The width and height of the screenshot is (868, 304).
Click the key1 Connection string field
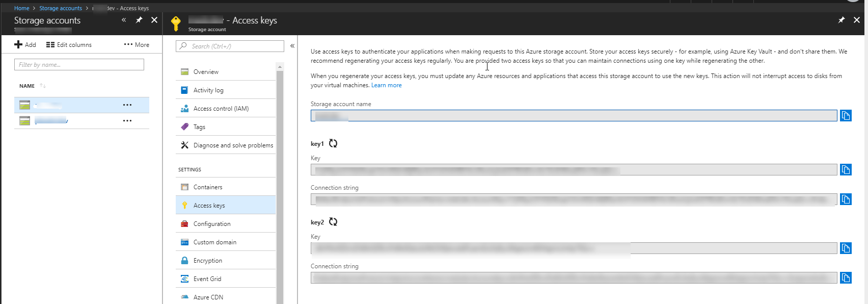574,199
